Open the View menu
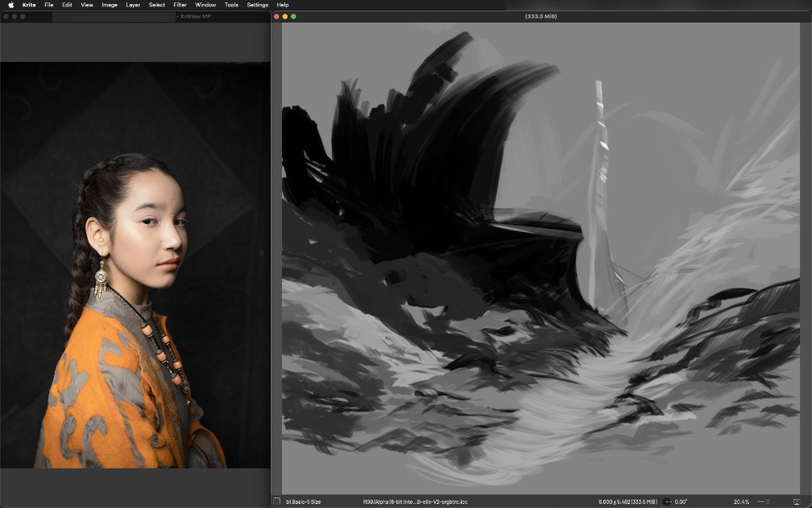Image resolution: width=812 pixels, height=508 pixels. (x=87, y=5)
